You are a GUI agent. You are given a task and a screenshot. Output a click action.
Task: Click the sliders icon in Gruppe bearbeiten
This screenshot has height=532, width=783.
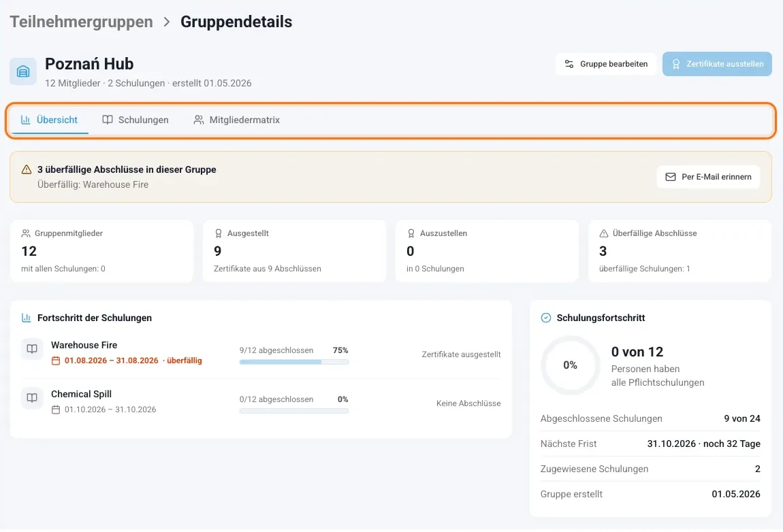pyautogui.click(x=569, y=64)
